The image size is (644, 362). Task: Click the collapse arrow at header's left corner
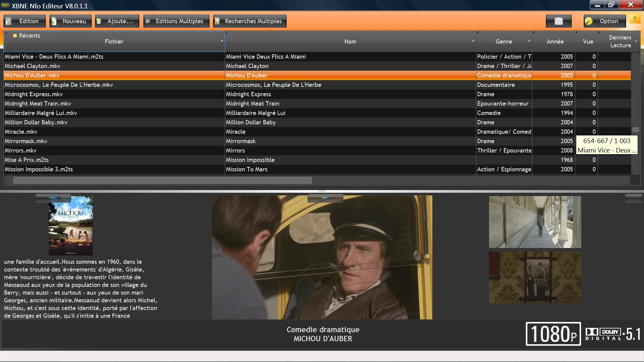click(6, 33)
